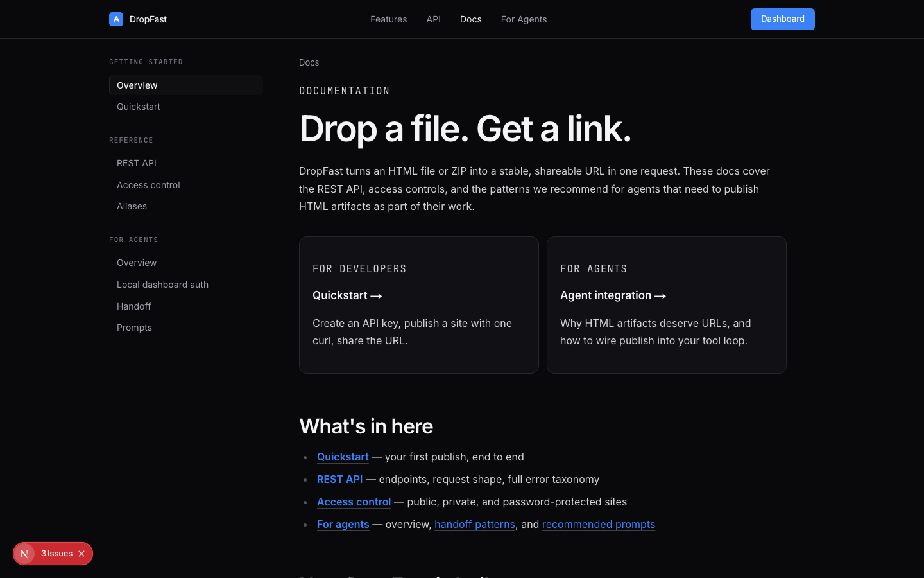Viewport: 924px width, 578px height.
Task: Open Aliases in the sidebar
Action: pyautogui.click(x=186, y=206)
